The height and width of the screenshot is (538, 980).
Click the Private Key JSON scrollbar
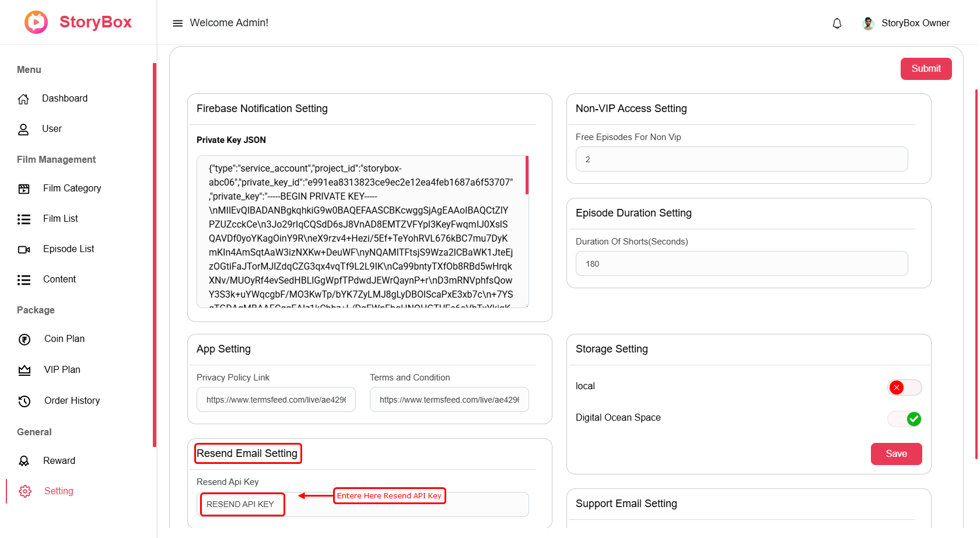[527, 175]
